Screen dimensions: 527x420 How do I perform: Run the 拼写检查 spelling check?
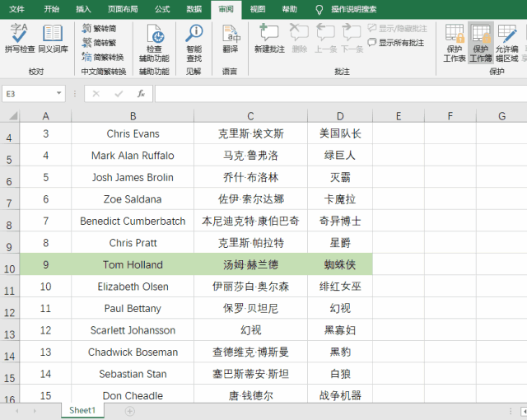tap(19, 39)
